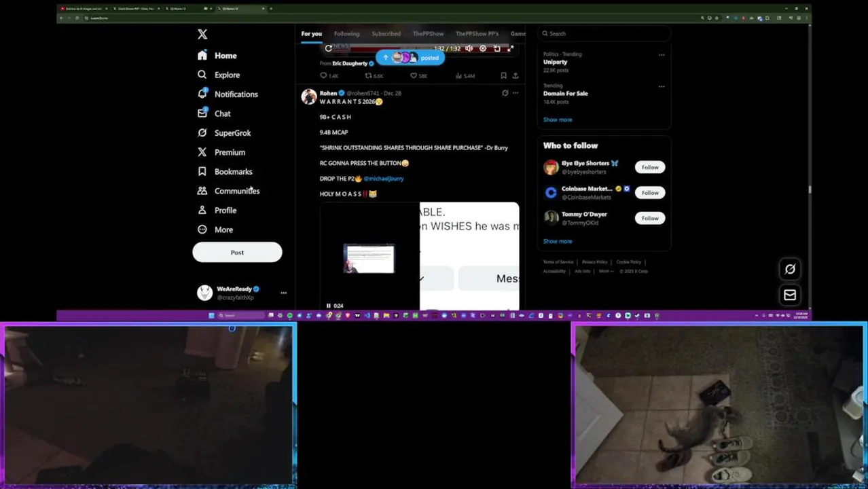The image size is (868, 489).
Task: Open Domain For Sale trending topic
Action: [x=566, y=94]
